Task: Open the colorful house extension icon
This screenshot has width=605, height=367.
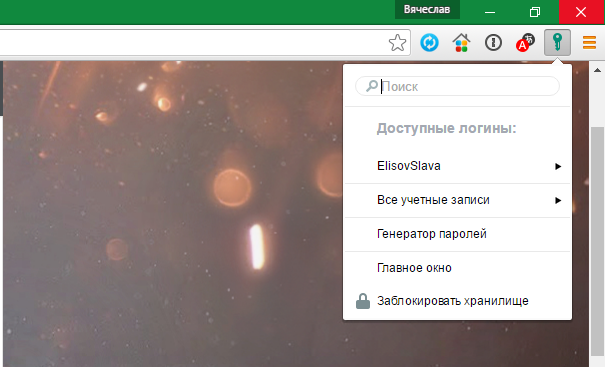Action: 461,42
